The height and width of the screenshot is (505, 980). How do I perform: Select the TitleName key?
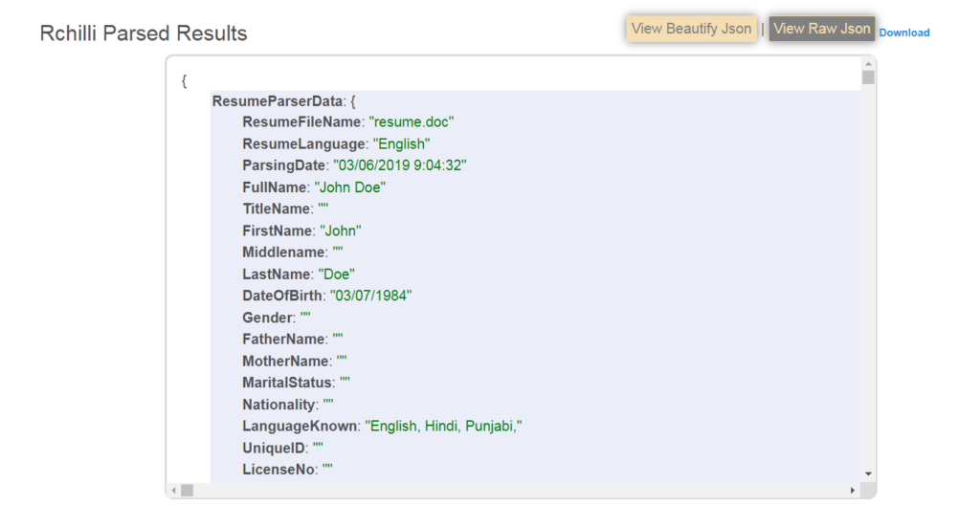277,209
